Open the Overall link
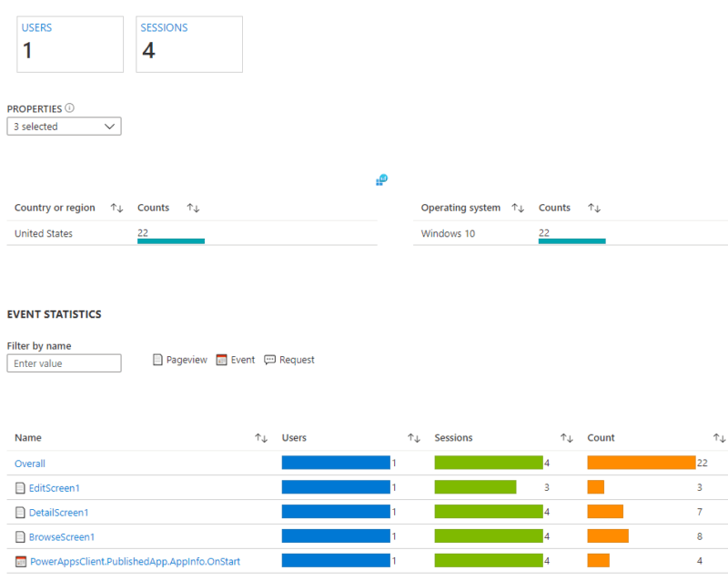The width and height of the screenshot is (728, 581). 30,464
